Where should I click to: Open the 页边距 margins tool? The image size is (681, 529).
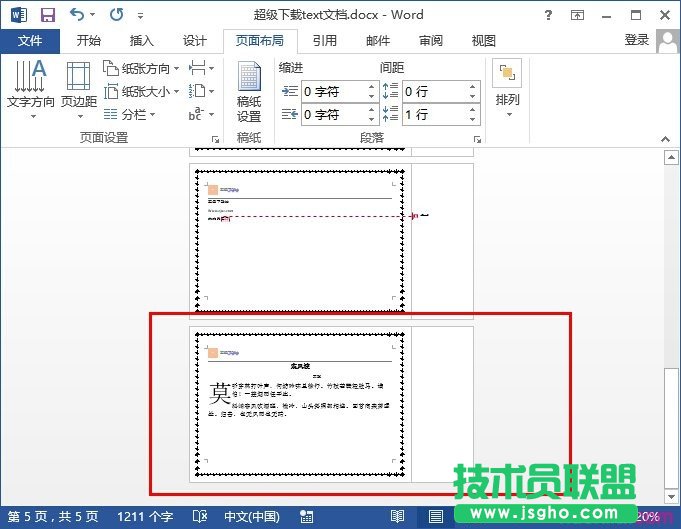tap(79, 89)
